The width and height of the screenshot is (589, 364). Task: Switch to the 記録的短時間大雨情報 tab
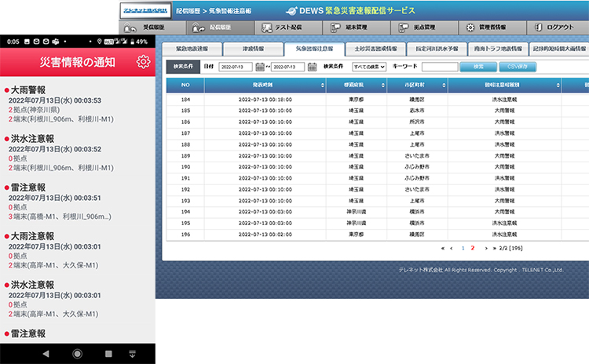559,49
